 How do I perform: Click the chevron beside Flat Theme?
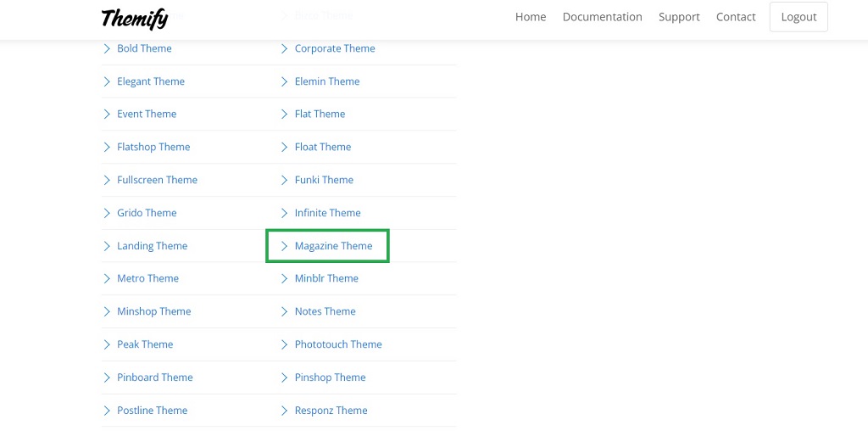click(285, 115)
